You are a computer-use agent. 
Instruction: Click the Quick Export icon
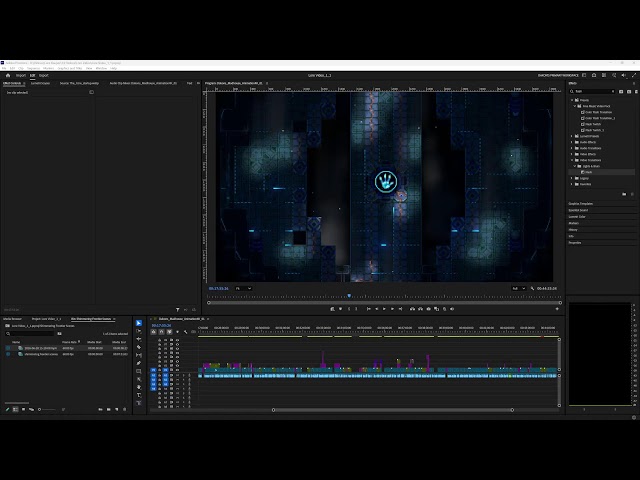tap(594, 75)
